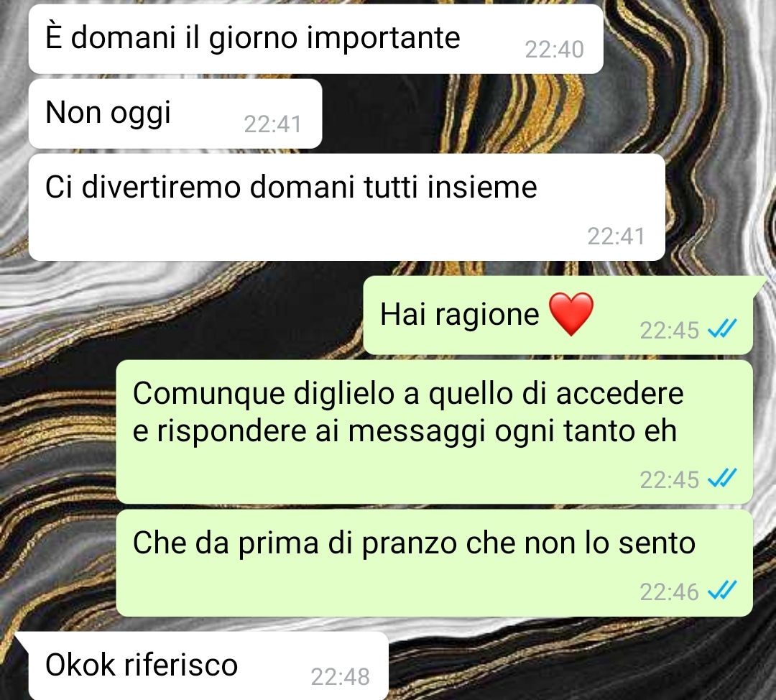
Task: Select the 'È domani il giorno importante' message
Action: (x=315, y=39)
